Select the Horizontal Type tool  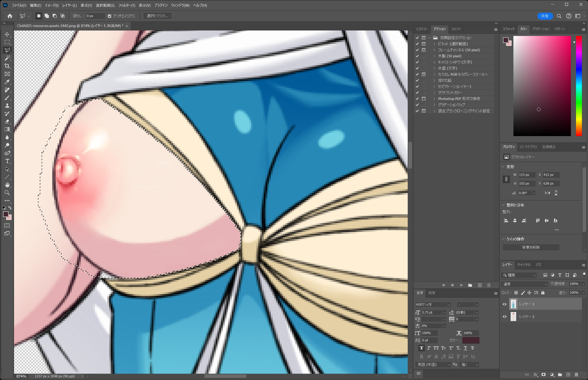7,161
